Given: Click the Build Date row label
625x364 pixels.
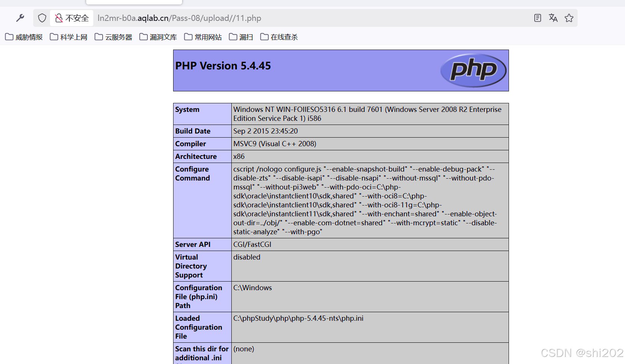Looking at the screenshot, I should pyautogui.click(x=193, y=131).
